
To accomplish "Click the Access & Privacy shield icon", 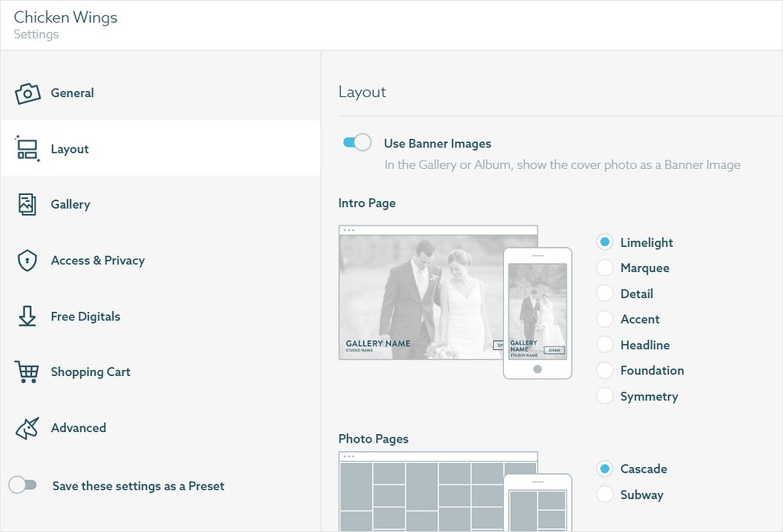I will (x=27, y=260).
